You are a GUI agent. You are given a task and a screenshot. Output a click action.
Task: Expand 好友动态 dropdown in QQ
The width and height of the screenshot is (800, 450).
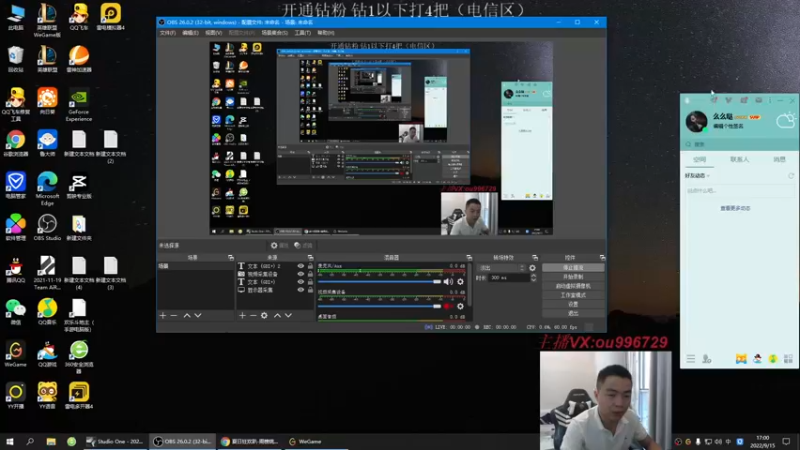697,176
